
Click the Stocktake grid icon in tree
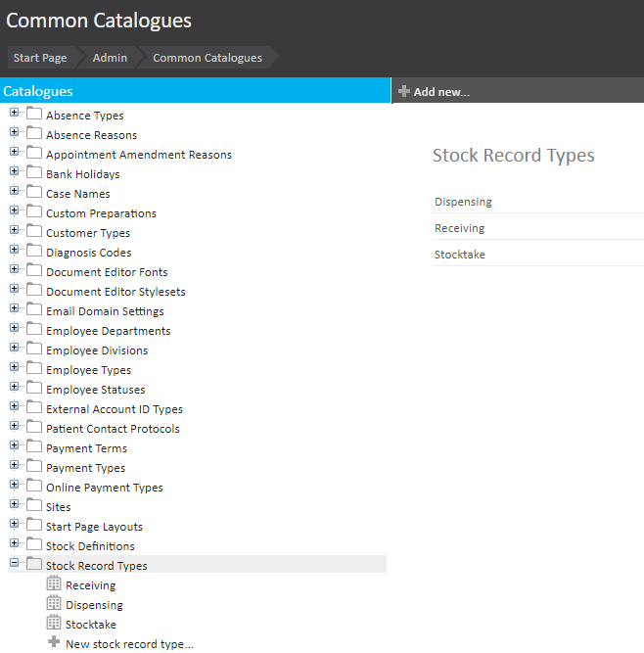[54, 624]
